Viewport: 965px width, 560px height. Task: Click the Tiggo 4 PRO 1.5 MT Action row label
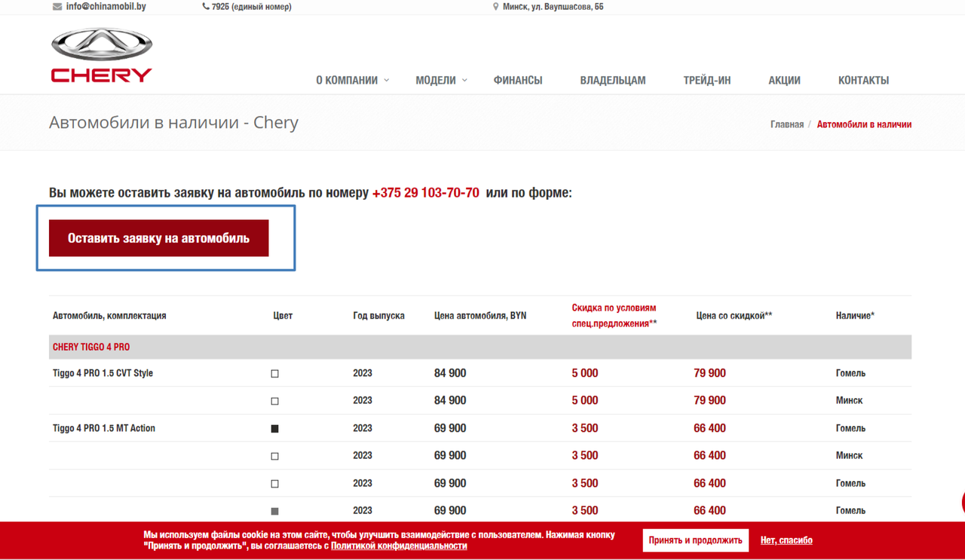[104, 428]
